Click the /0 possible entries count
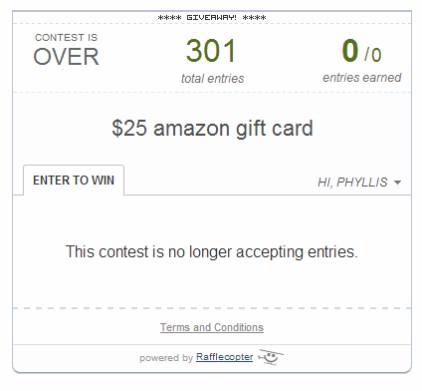Viewport: 422px width, 391px height. coord(373,55)
